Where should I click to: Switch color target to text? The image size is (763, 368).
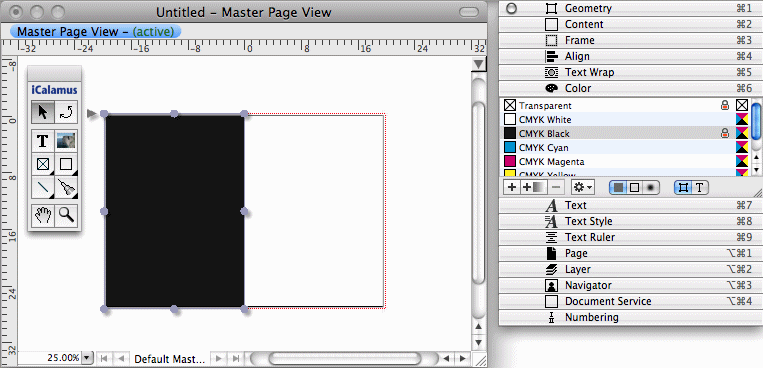(x=700, y=187)
